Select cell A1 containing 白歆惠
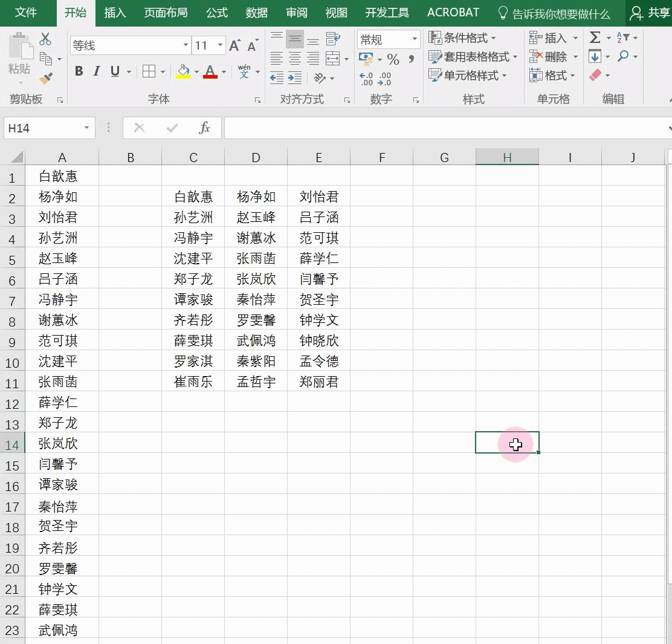Screen dimensions: 672x644 pyautogui.click(x=62, y=175)
